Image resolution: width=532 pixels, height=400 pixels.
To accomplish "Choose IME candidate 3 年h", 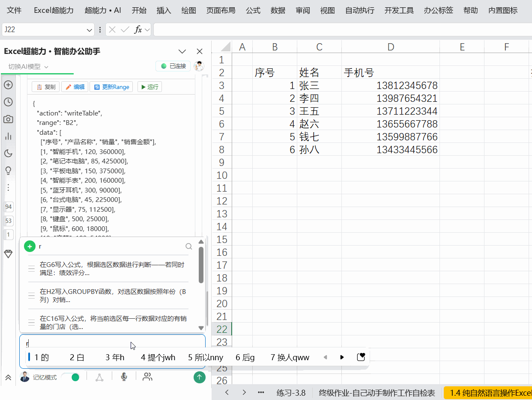I will 115,357.
